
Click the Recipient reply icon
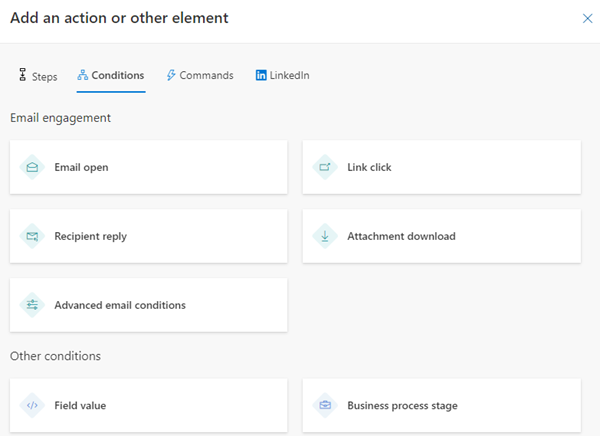click(32, 236)
